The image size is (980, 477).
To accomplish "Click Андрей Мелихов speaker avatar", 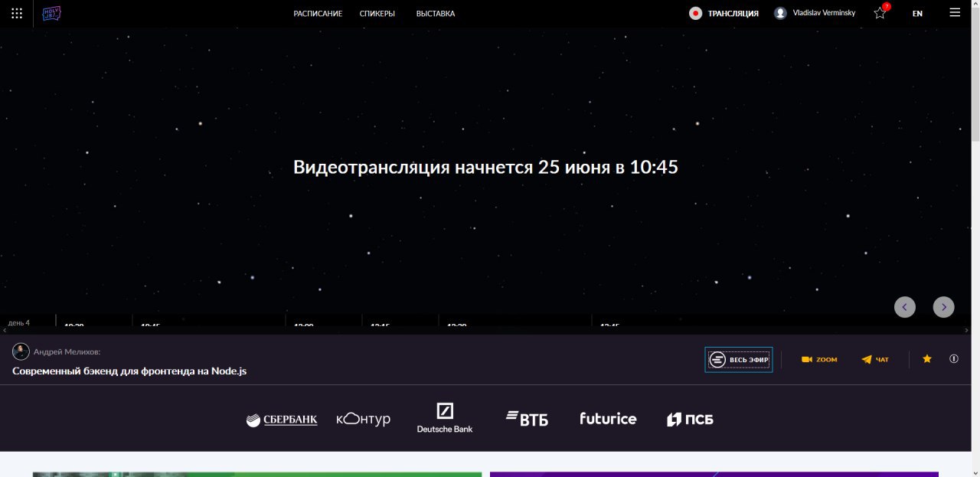I will (x=21, y=351).
